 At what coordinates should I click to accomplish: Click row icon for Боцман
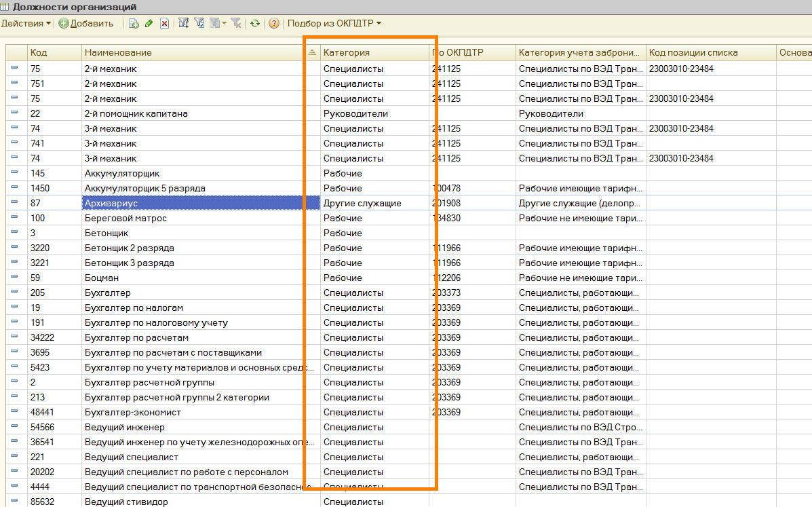click(14, 277)
